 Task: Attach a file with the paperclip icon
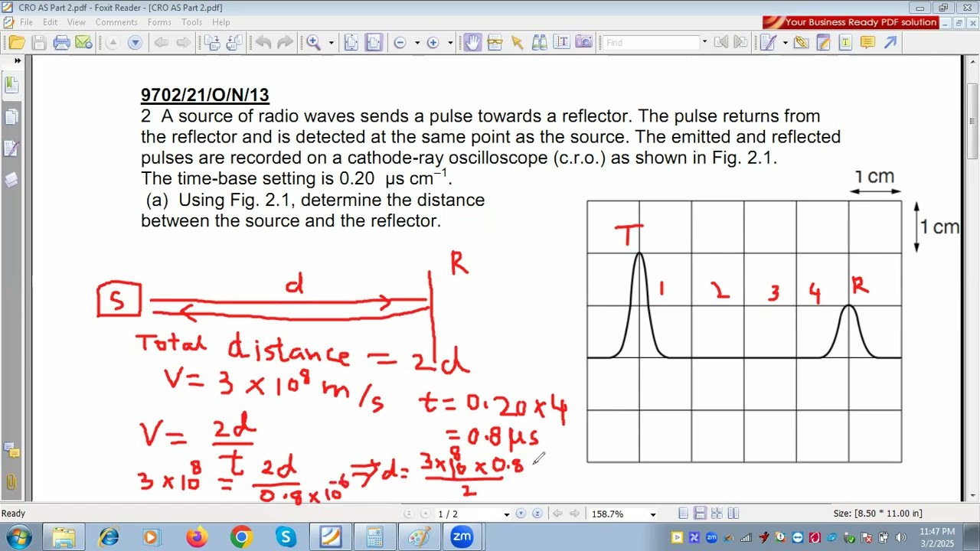[x=801, y=43]
